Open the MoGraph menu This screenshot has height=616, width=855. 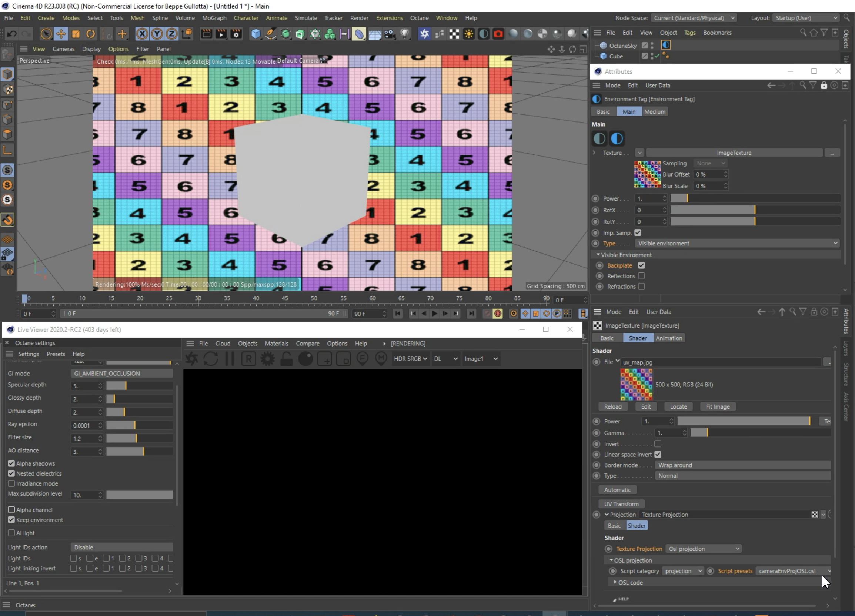pyautogui.click(x=214, y=18)
